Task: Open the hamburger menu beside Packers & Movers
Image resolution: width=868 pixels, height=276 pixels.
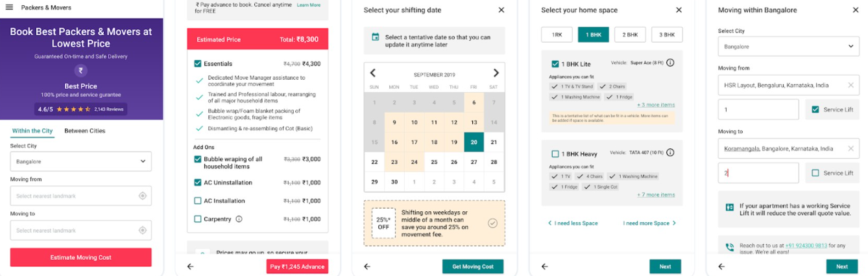Action: tap(9, 8)
